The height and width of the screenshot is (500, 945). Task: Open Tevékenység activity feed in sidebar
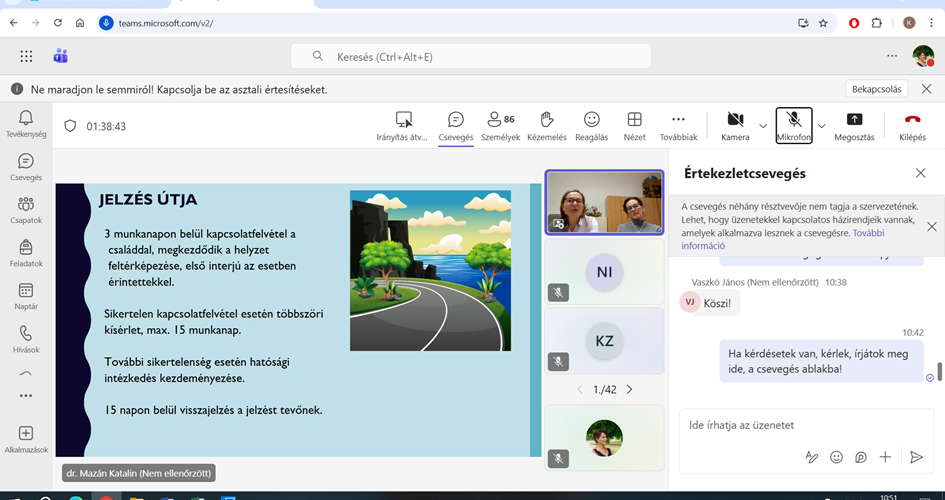[x=25, y=123]
